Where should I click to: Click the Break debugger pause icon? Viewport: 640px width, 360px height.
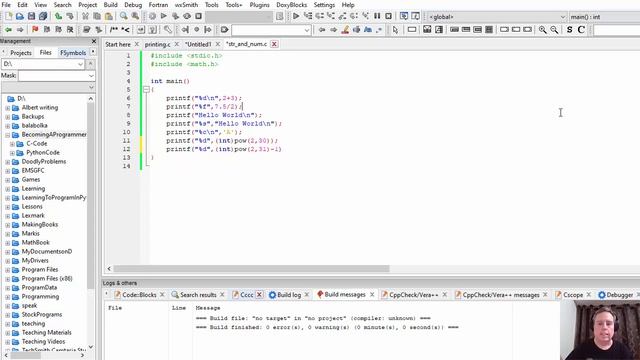pos(377,16)
